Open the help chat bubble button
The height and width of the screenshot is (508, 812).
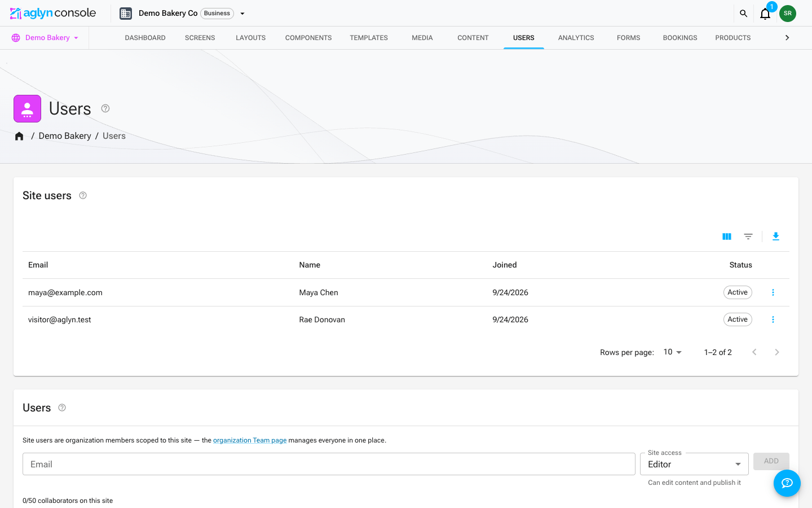(787, 483)
